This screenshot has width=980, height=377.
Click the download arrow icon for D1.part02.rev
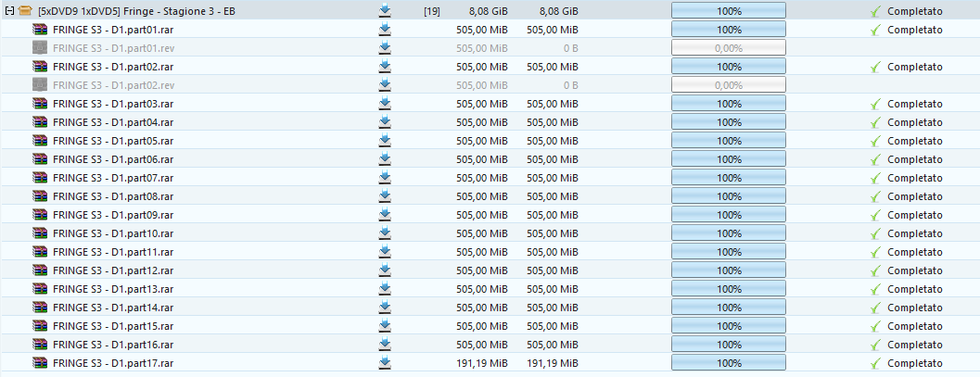click(x=385, y=85)
